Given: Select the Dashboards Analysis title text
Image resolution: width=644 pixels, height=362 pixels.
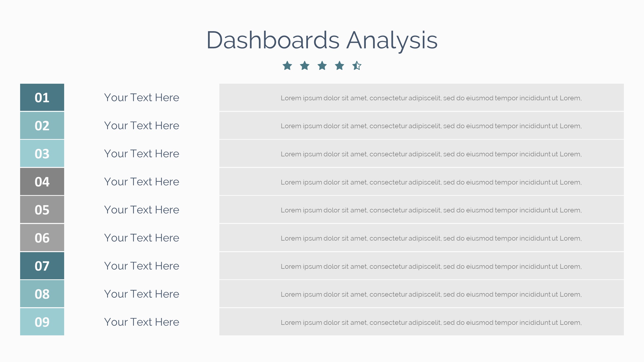Looking at the screenshot, I should [x=322, y=40].
